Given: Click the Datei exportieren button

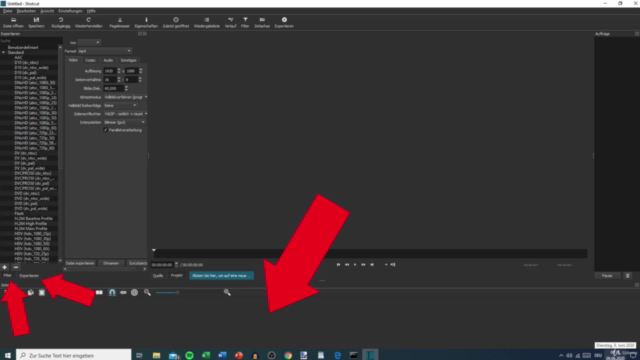Looking at the screenshot, I should (x=80, y=263).
